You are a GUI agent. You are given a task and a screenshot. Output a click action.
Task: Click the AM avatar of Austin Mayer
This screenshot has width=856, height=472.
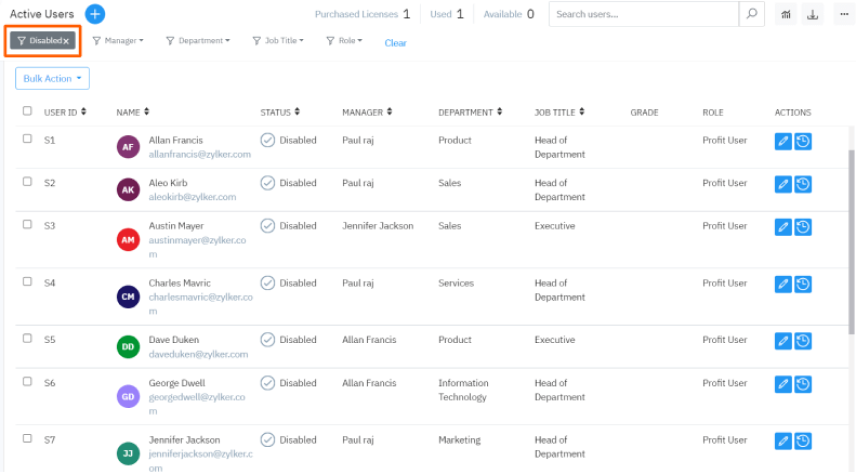pyautogui.click(x=128, y=240)
